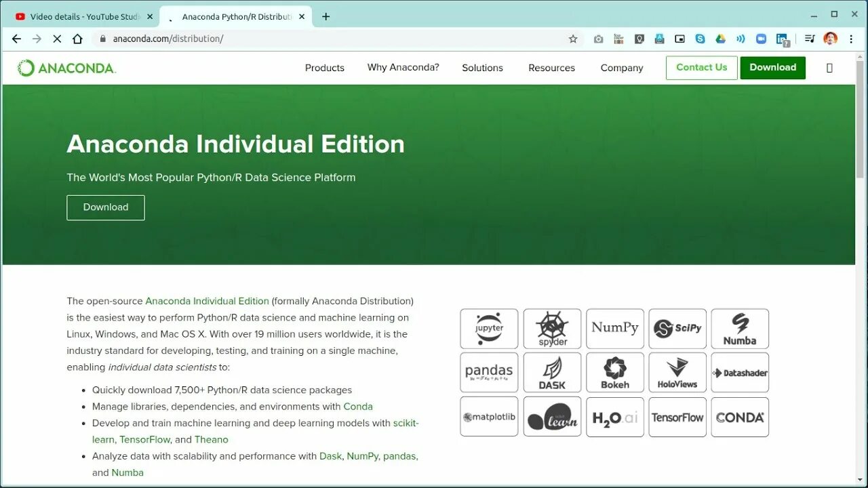Click the Jupyter logo tile
868x488 pixels.
[489, 329]
